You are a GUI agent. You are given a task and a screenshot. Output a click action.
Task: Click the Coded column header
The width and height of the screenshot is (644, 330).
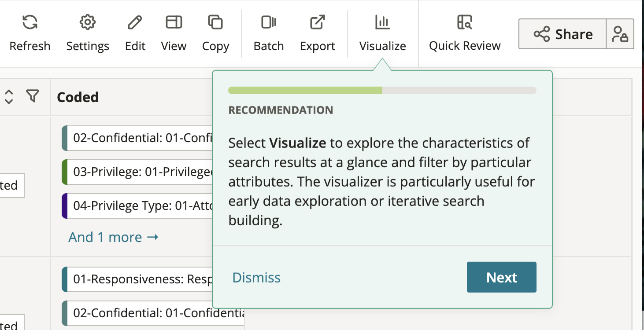pyautogui.click(x=78, y=97)
